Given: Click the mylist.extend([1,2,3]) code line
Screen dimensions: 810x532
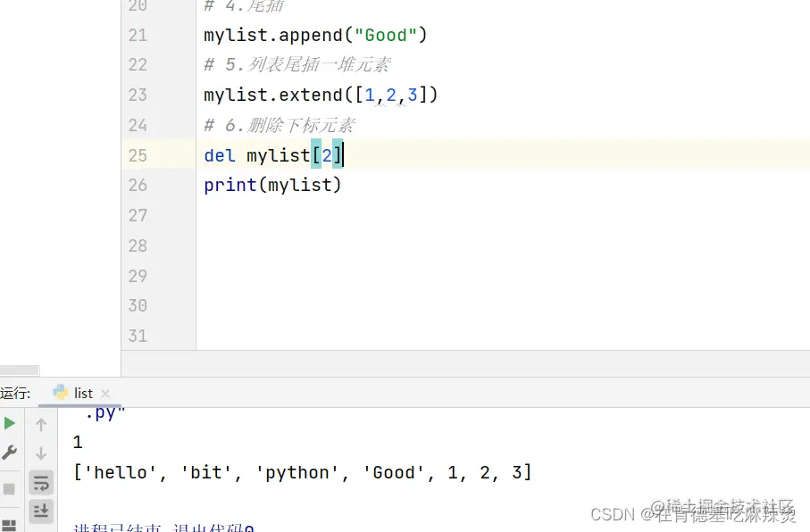Looking at the screenshot, I should click(321, 95).
